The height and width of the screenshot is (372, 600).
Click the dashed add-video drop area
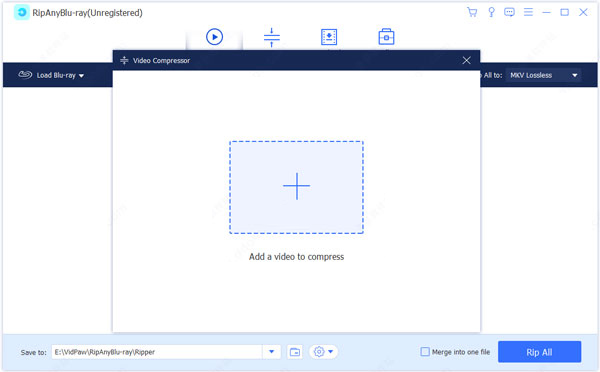click(296, 187)
